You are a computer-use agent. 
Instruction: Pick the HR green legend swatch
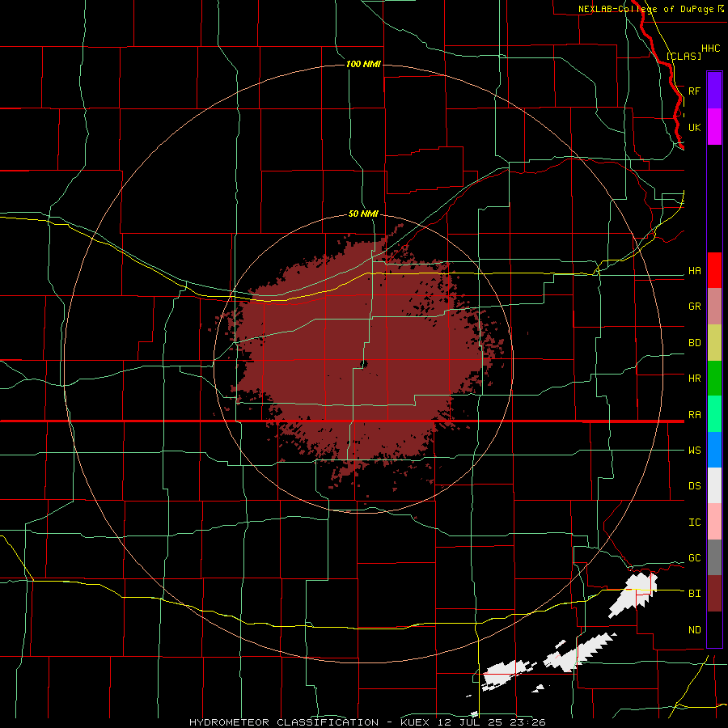714,379
